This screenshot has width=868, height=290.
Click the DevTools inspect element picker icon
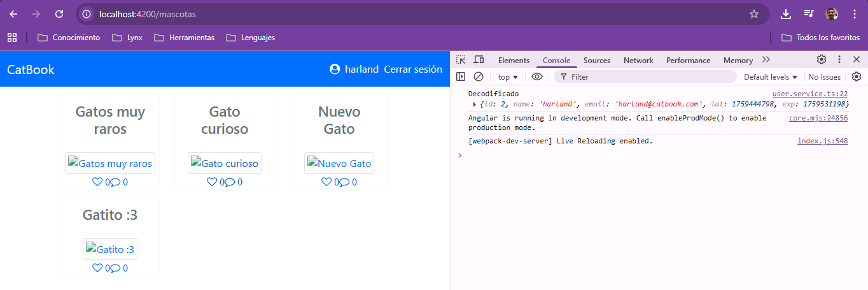(461, 60)
